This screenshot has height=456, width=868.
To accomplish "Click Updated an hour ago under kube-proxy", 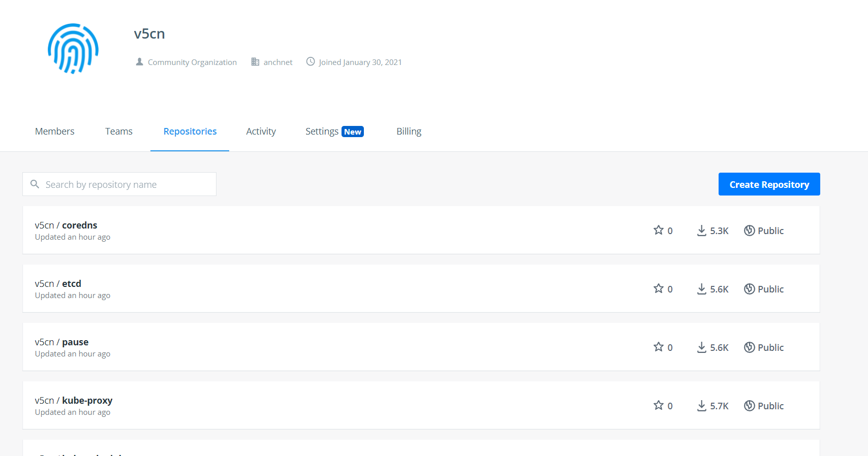I will point(73,412).
